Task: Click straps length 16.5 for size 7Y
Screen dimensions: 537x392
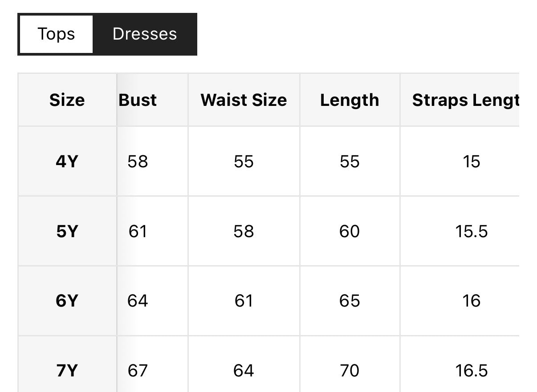Action: point(472,370)
